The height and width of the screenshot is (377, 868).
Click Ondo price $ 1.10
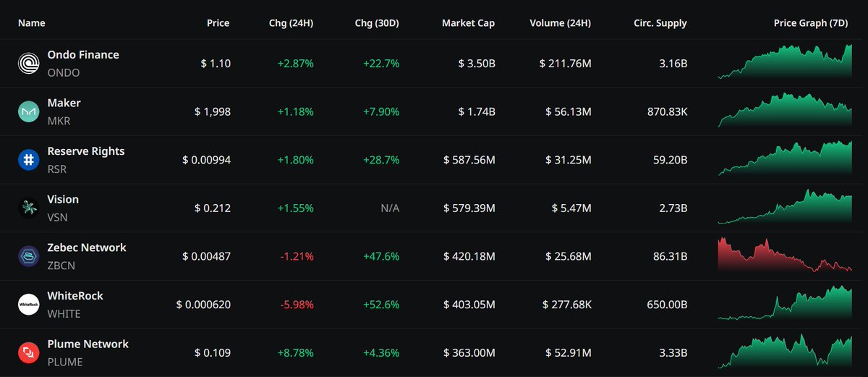(x=216, y=64)
